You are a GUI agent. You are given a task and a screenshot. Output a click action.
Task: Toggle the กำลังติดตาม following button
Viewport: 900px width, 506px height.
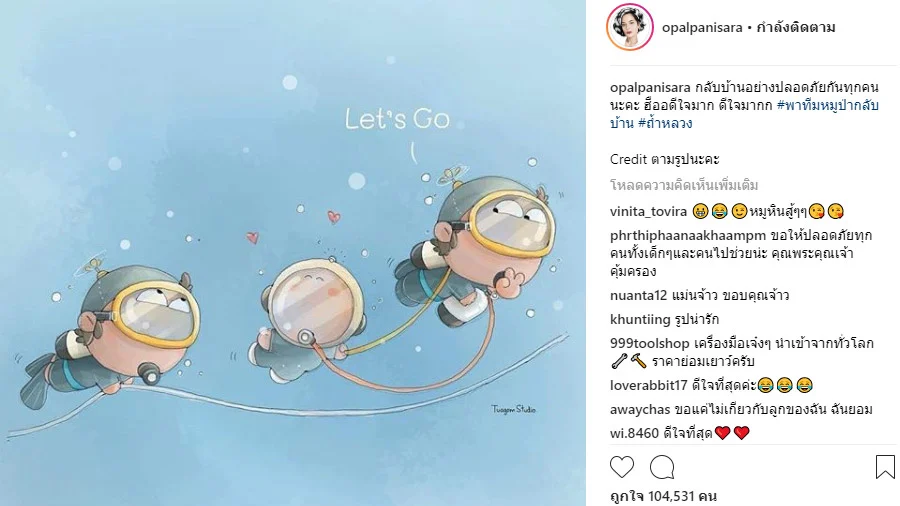click(x=796, y=27)
